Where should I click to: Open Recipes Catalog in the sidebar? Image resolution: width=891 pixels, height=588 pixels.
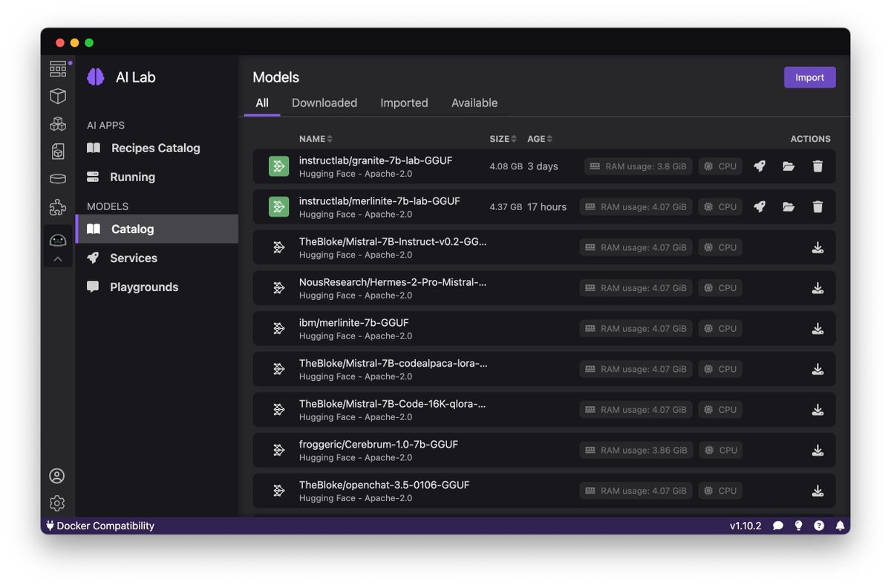click(x=157, y=148)
